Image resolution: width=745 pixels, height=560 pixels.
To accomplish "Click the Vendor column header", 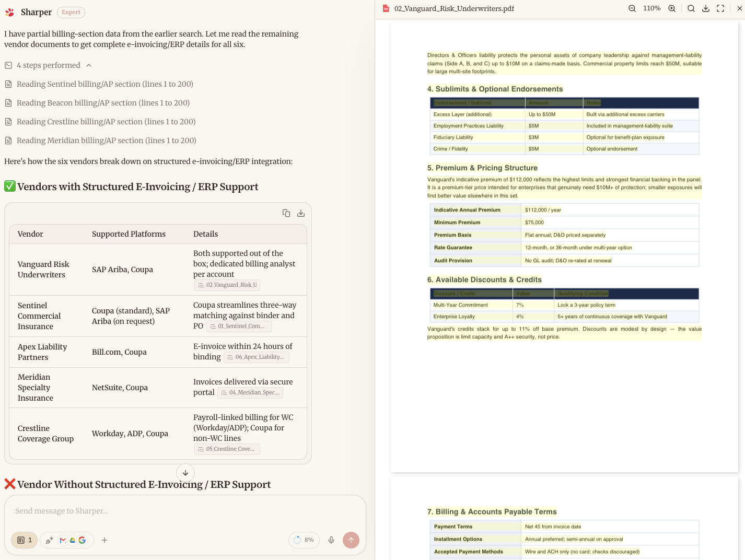I will [30, 234].
